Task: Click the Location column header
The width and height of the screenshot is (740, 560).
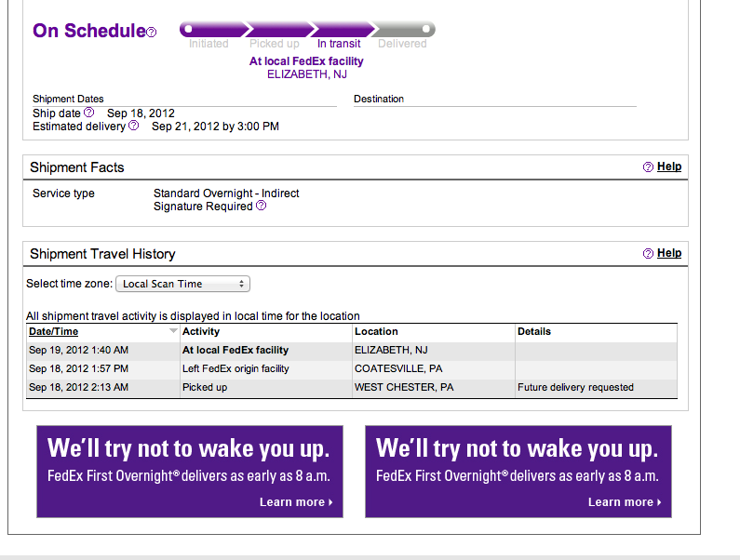Action: tap(376, 332)
